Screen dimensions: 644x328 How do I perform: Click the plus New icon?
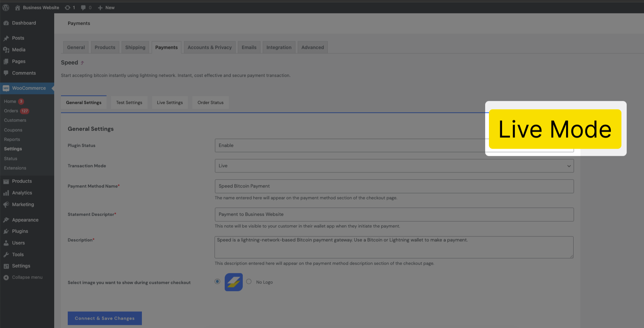100,8
